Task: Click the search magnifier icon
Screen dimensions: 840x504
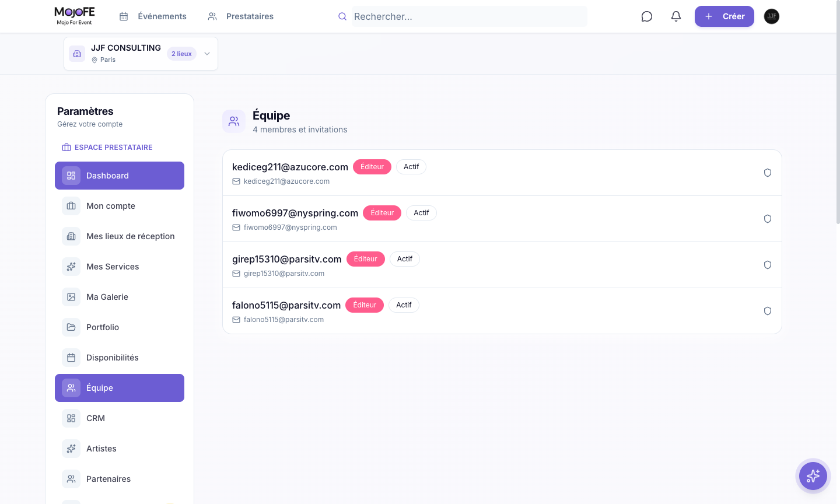Action: pos(342,16)
